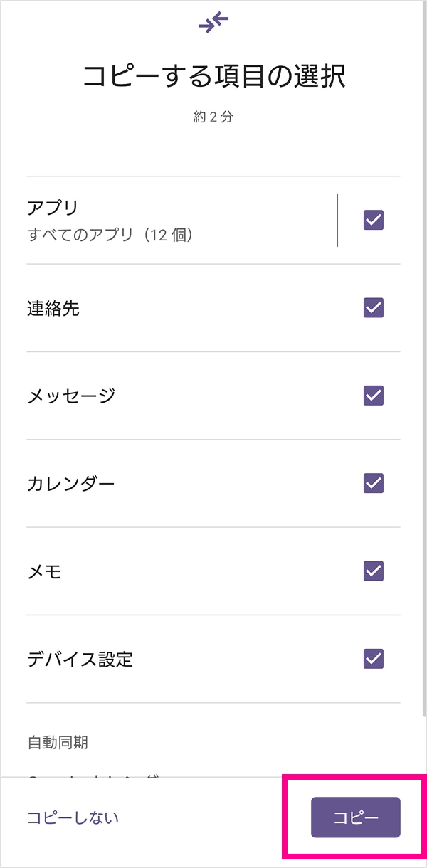Image resolution: width=427 pixels, height=868 pixels.
Task: Disable the メッセージ checkbox
Action: pos(374,396)
